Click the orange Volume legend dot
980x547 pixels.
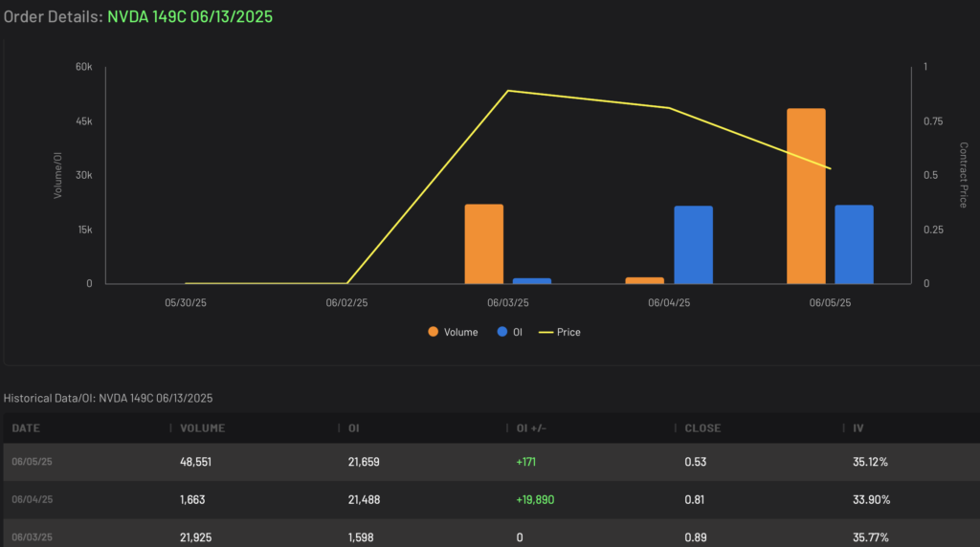pos(434,332)
